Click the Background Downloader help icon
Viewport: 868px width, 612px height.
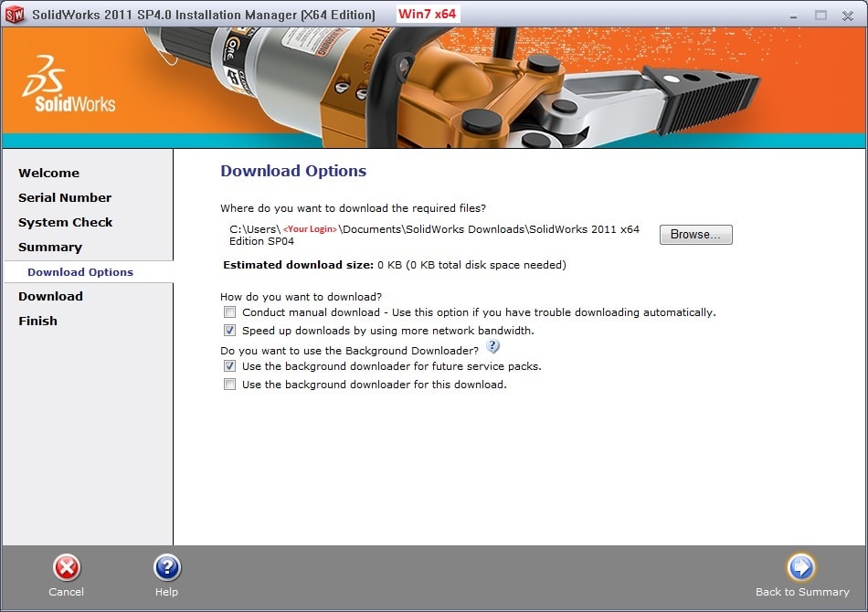pyautogui.click(x=493, y=347)
